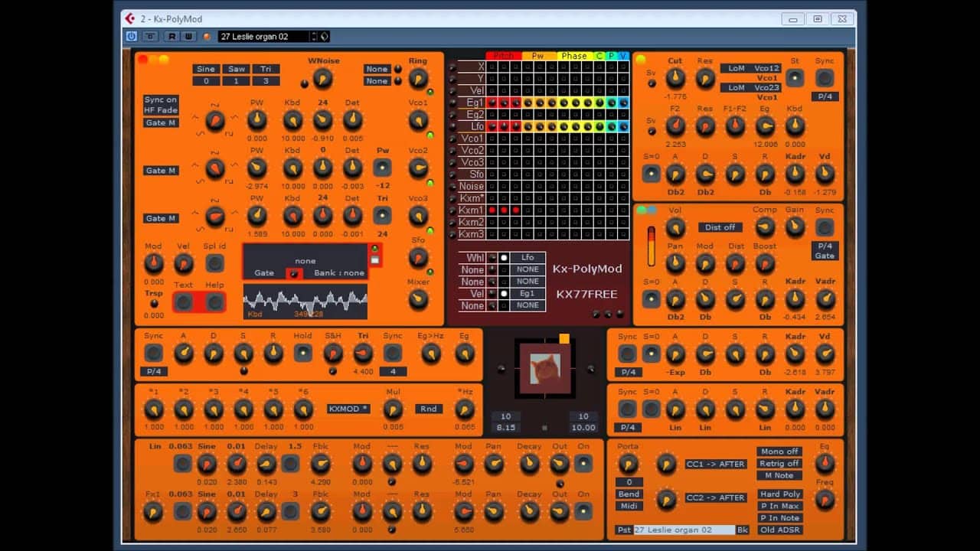Click the red LED icon above the Bank display
980x551 pixels.
coord(374,249)
